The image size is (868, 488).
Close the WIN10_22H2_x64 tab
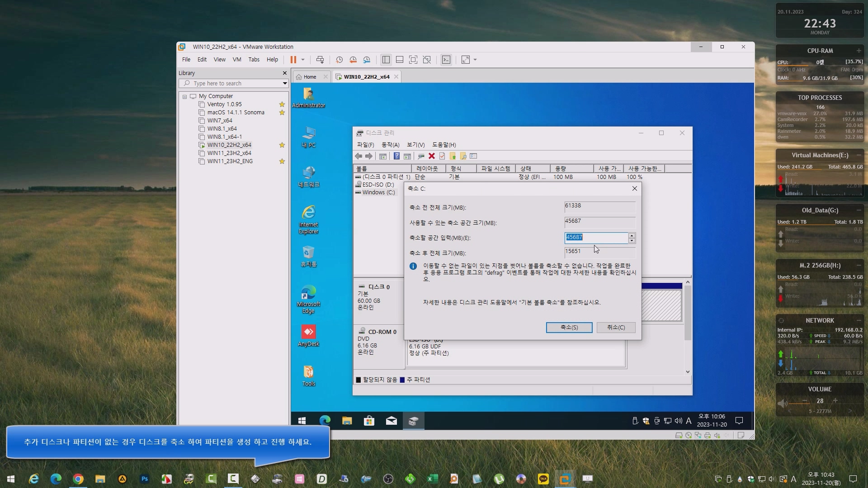pyautogui.click(x=396, y=77)
